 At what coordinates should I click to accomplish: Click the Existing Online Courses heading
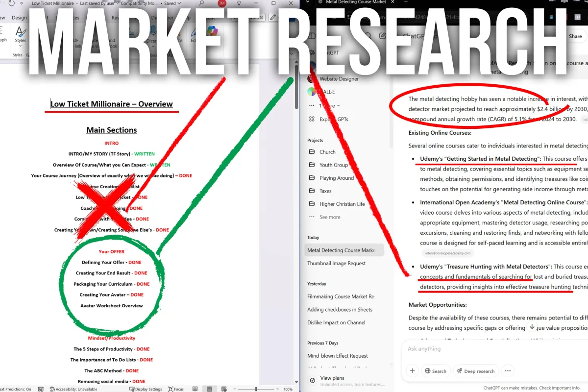pyautogui.click(x=440, y=133)
